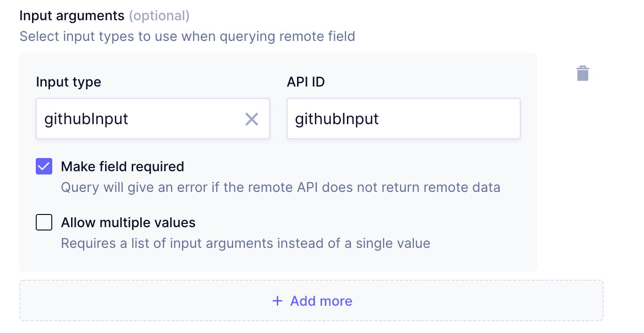Uncheck the Make field required checkbox
Viewport: 644px width, 333px height.
point(44,166)
